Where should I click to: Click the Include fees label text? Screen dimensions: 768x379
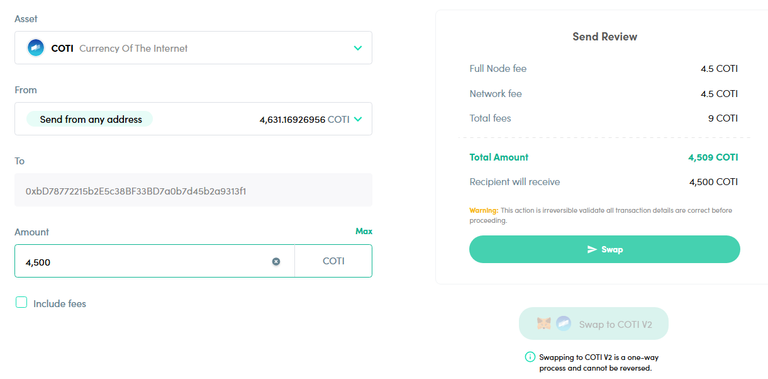(60, 304)
